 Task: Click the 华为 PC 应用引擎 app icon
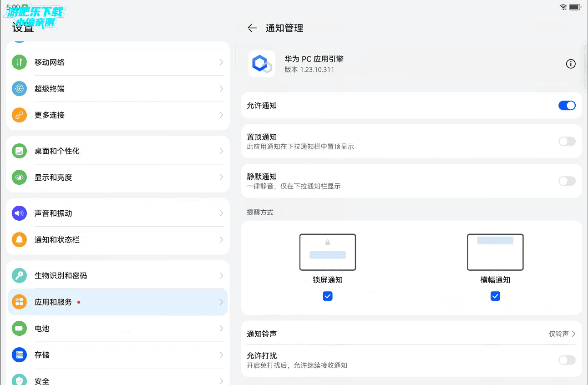coord(262,64)
